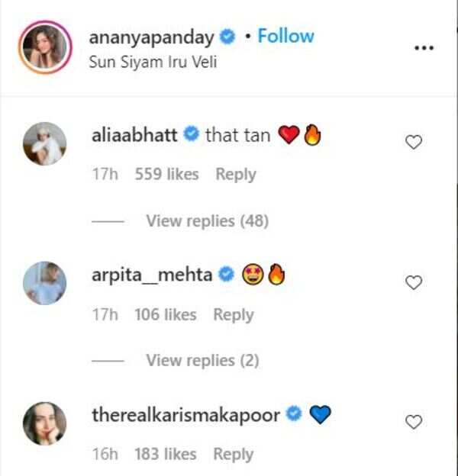Open therealkarismakapoor's profile avatar
The image size is (458, 476).
pos(44,423)
